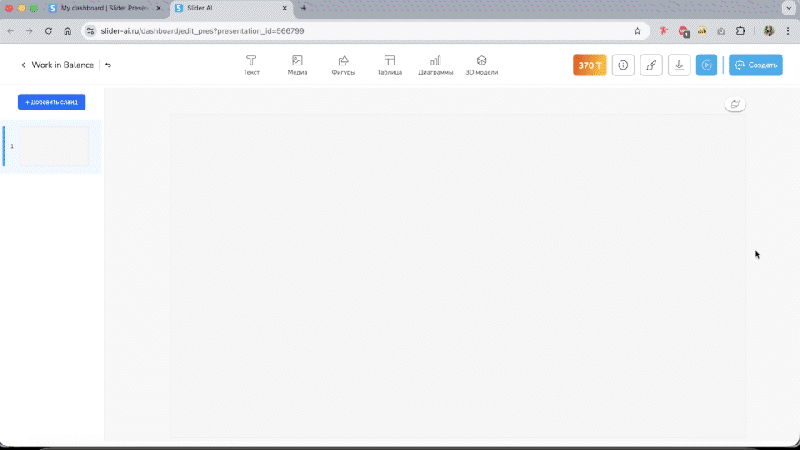Open the Медиа insert tool

tap(297, 65)
